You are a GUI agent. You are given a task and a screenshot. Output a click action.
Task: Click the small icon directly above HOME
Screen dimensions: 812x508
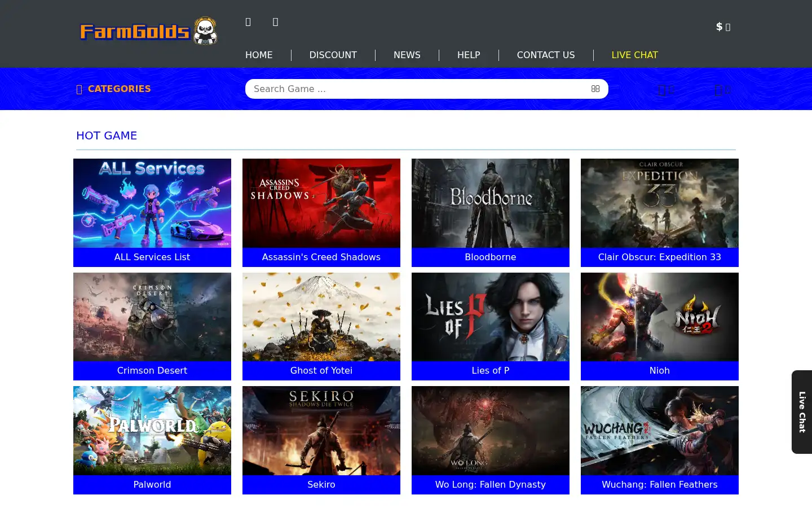pos(248,21)
